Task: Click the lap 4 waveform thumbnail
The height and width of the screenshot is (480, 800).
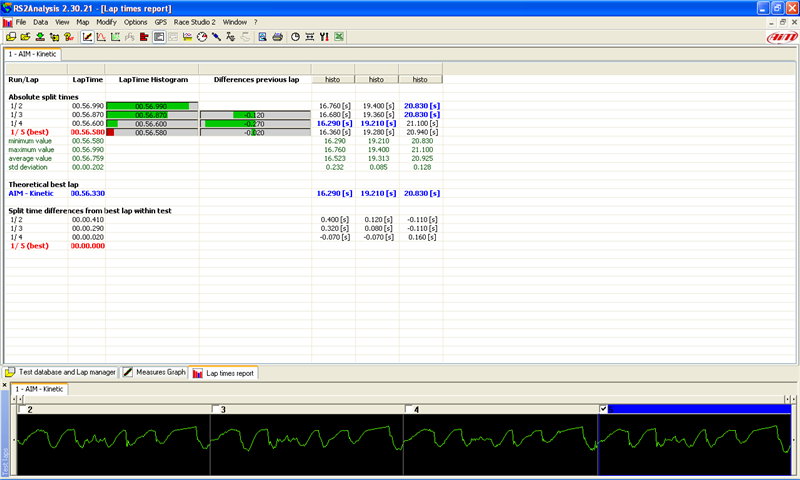Action: tap(500, 444)
